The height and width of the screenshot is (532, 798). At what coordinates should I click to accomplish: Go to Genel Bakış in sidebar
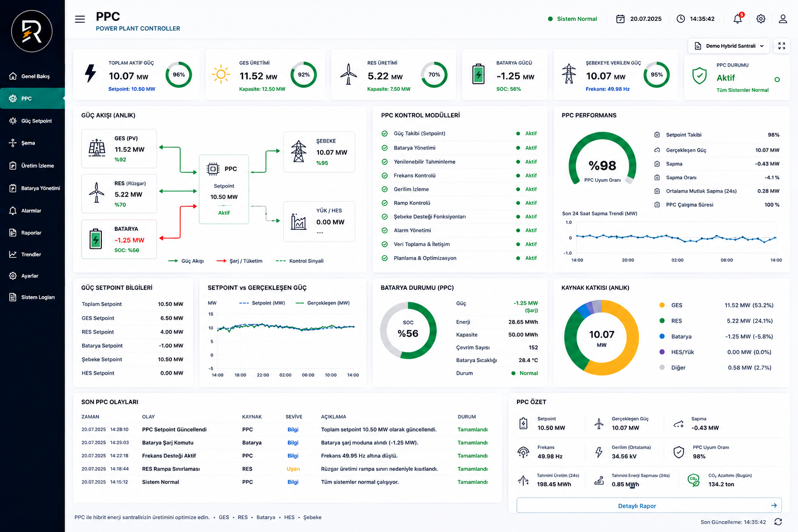point(32,76)
